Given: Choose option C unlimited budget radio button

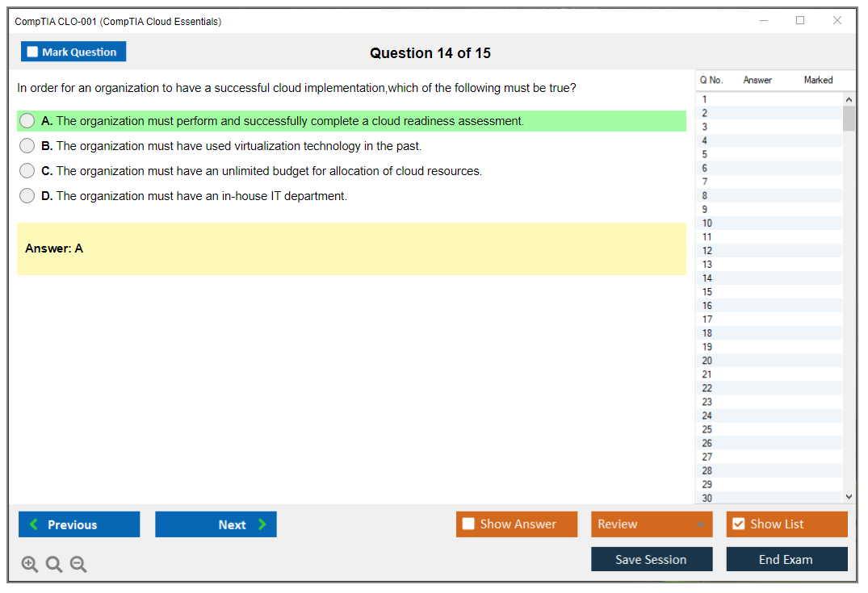Looking at the screenshot, I should click(27, 171).
